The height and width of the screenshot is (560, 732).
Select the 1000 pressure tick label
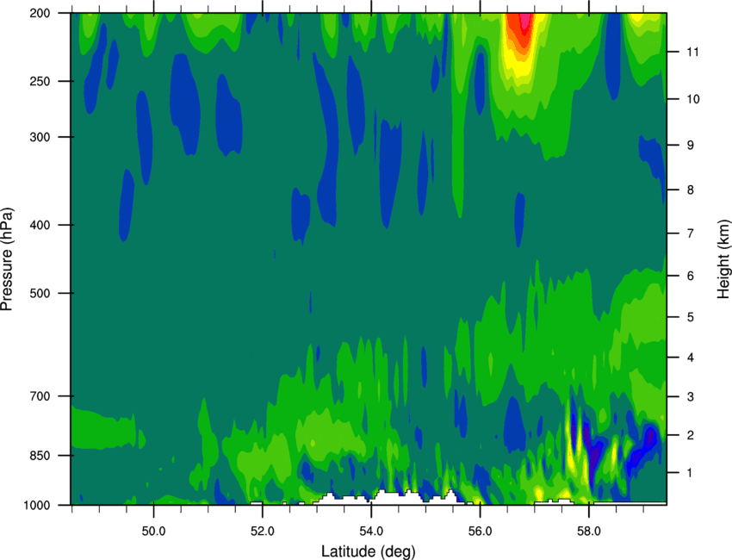[x=36, y=505]
